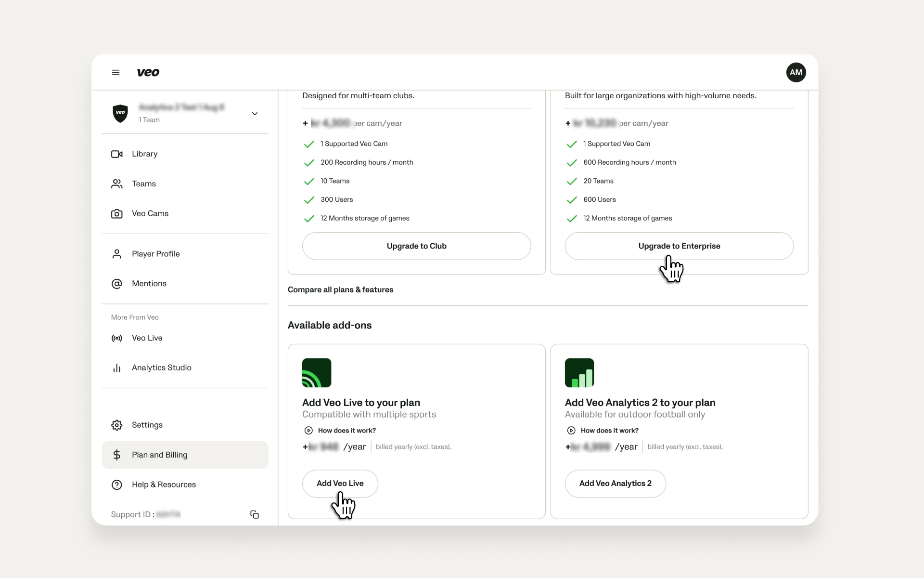Image resolution: width=924 pixels, height=578 pixels.
Task: Click the 200 Recording hours / month text
Action: coord(367,162)
